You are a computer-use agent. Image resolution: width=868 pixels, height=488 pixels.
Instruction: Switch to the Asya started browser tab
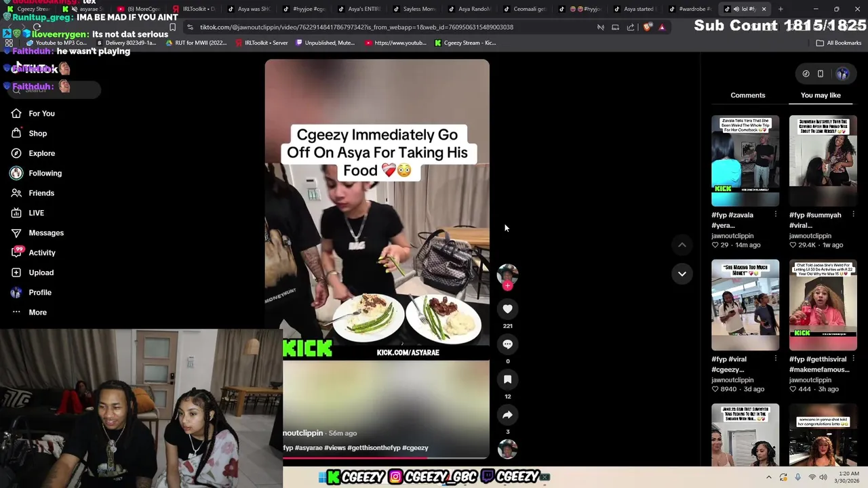[x=634, y=9]
